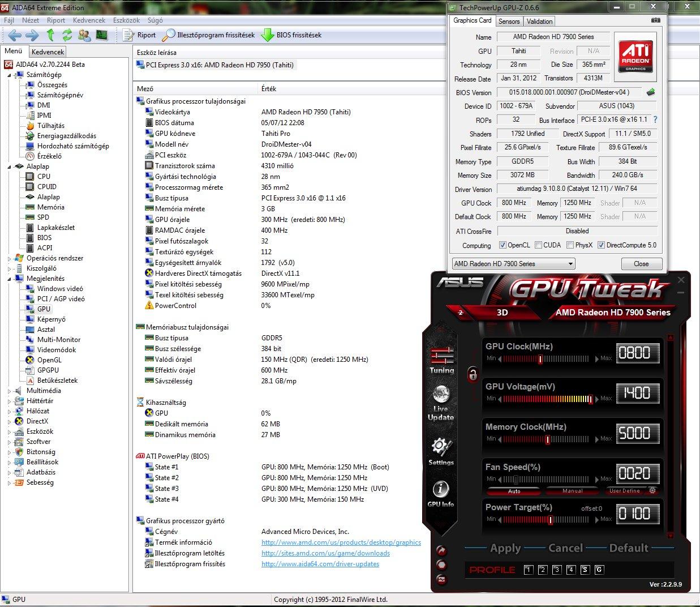The height and width of the screenshot is (607, 700).
Task: Open the monitor graph icon in GPU Tweak
Action: [441, 579]
